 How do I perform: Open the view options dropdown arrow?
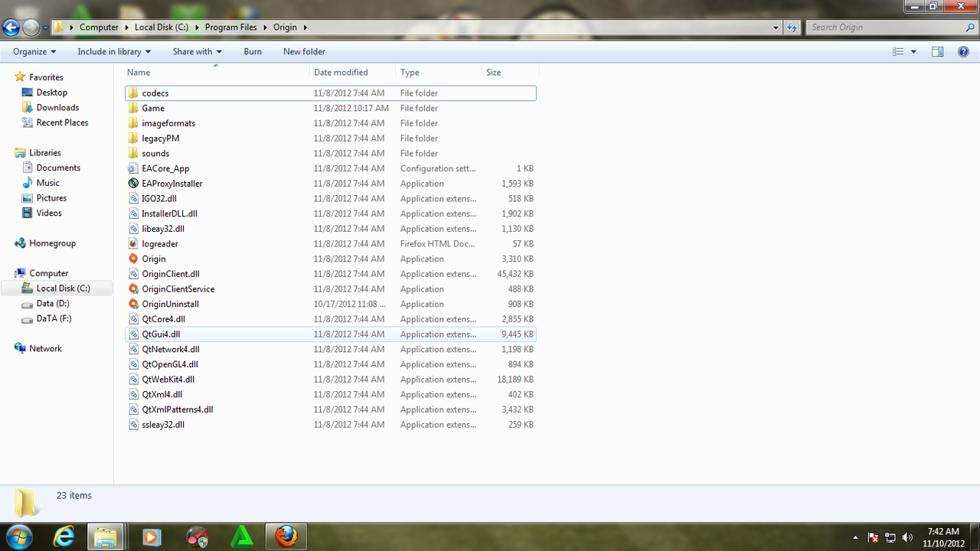tap(913, 51)
